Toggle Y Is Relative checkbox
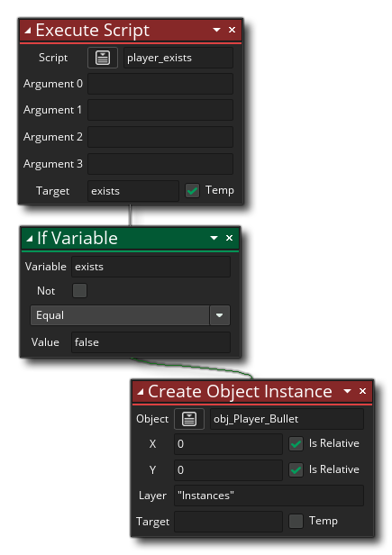This screenshot has height=555, width=392. pos(296,469)
